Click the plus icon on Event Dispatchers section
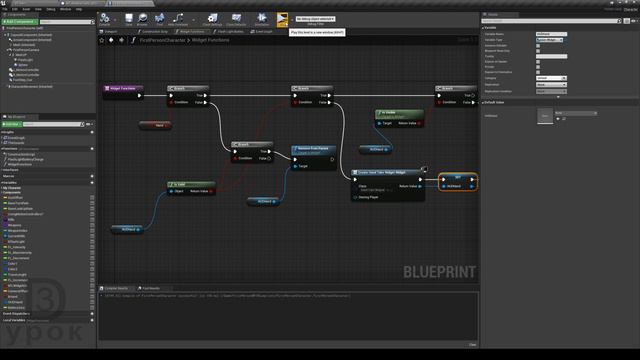640x360 pixels. tap(92, 313)
